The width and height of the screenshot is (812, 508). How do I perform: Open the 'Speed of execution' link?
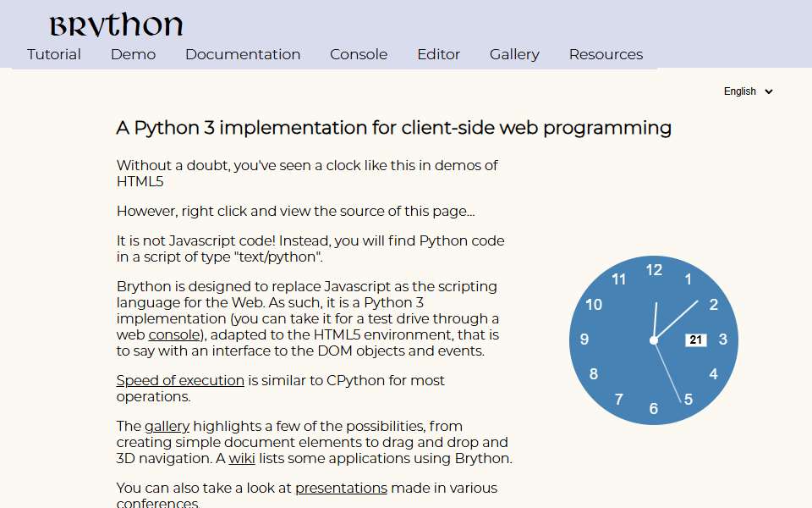[180, 380]
